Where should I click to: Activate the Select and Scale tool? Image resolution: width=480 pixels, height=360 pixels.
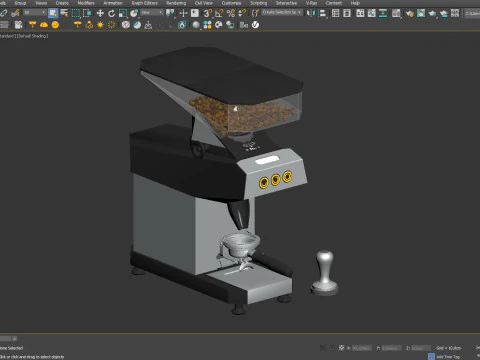tap(123, 13)
